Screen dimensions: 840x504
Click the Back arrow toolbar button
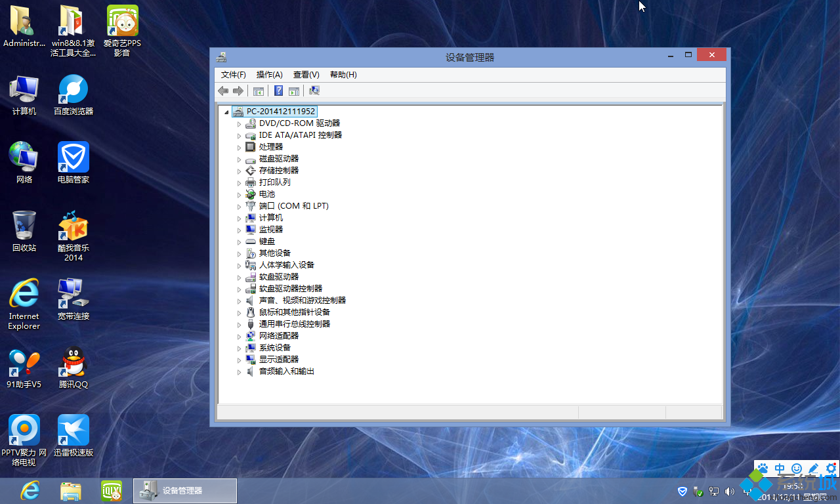point(223,91)
